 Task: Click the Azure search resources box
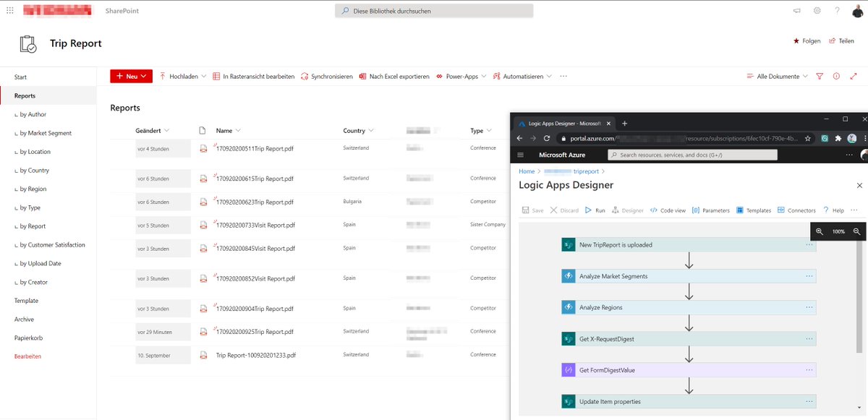692,155
